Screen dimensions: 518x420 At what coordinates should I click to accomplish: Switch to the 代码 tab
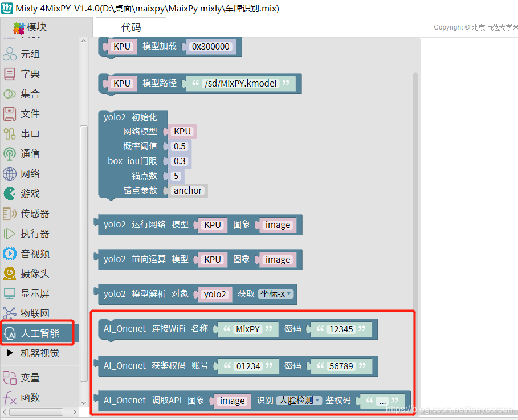click(x=131, y=27)
